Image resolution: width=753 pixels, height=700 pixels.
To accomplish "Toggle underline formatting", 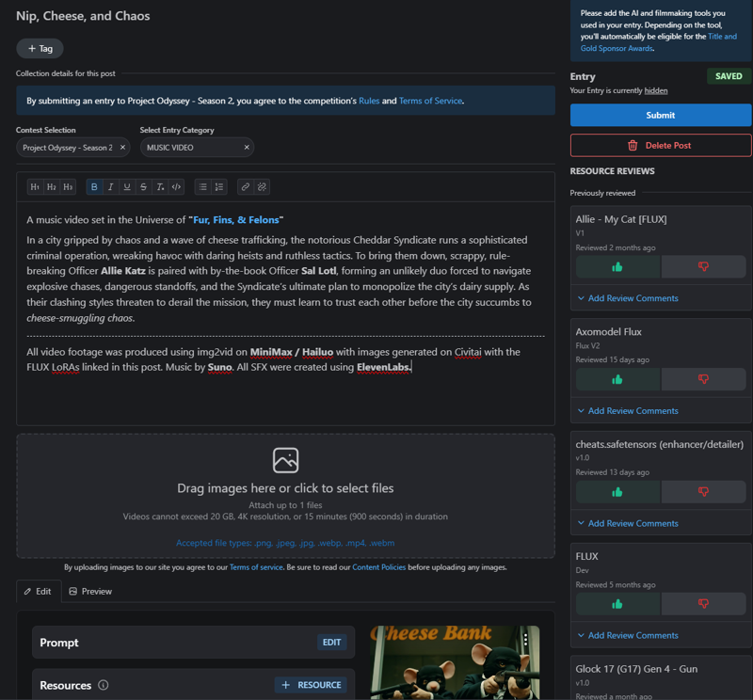I will (x=127, y=187).
